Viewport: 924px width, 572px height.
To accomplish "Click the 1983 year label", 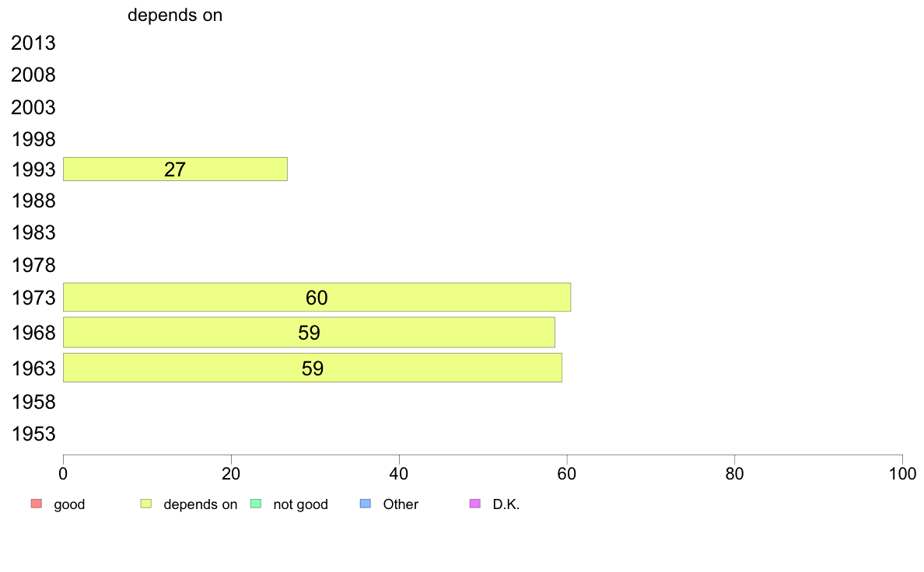I will [x=33, y=232].
